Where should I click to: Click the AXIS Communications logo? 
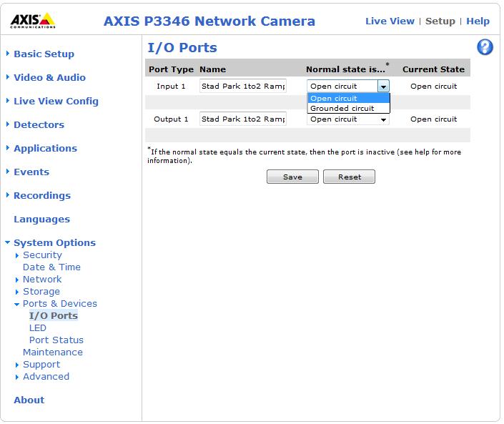pyautogui.click(x=33, y=21)
